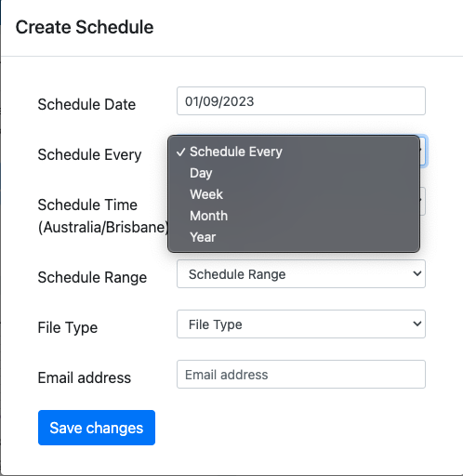Click the Schedule Date input field
The height and width of the screenshot is (476, 463).
pyautogui.click(x=301, y=101)
